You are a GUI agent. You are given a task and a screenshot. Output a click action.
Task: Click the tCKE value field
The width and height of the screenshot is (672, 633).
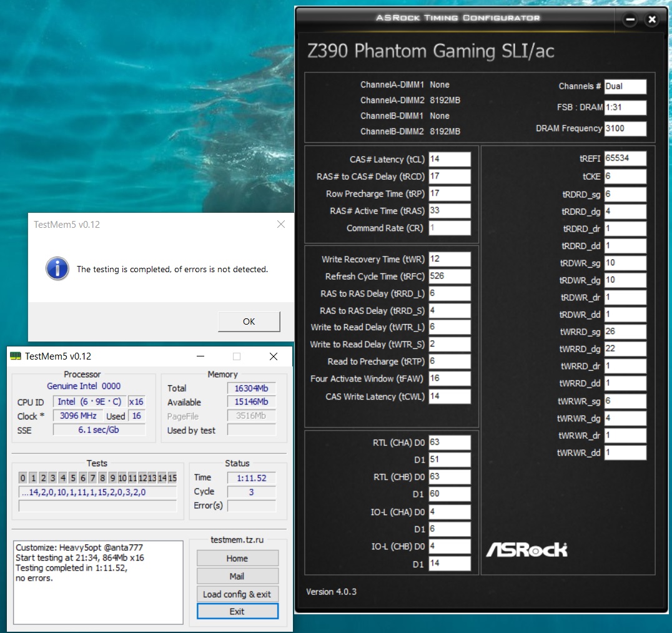(x=625, y=176)
